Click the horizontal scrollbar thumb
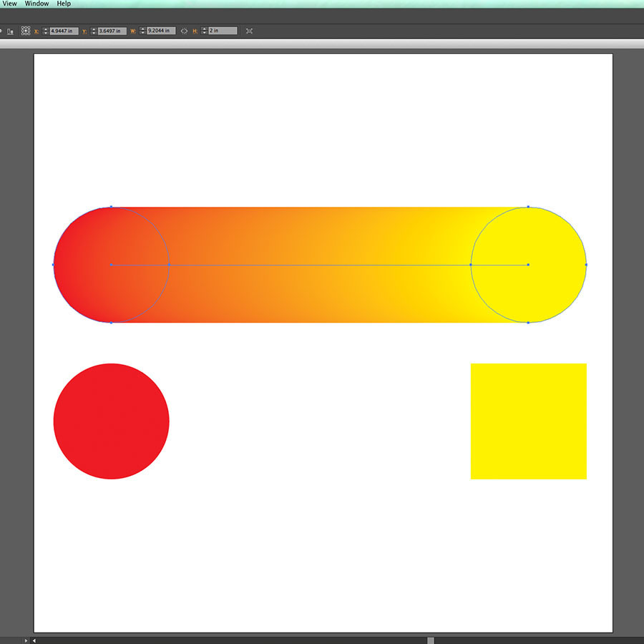644x644 pixels. tap(431, 640)
